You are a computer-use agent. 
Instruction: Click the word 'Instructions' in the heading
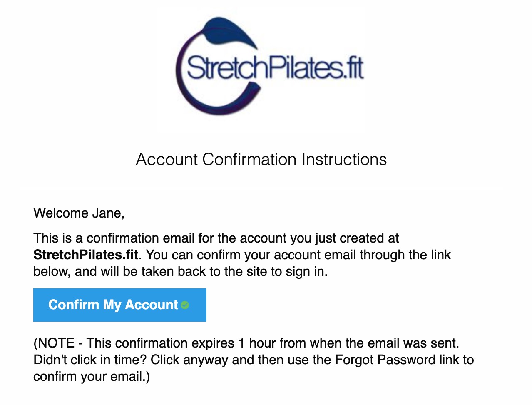pyautogui.click(x=344, y=159)
